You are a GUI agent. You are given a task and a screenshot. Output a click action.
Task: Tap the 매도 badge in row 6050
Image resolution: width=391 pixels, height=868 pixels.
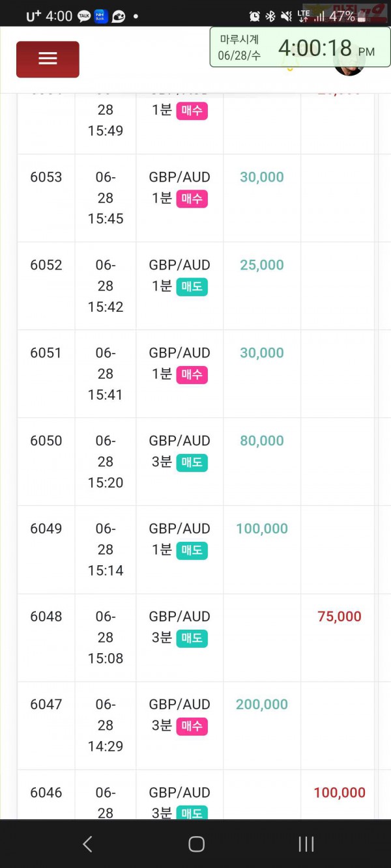coord(192,462)
